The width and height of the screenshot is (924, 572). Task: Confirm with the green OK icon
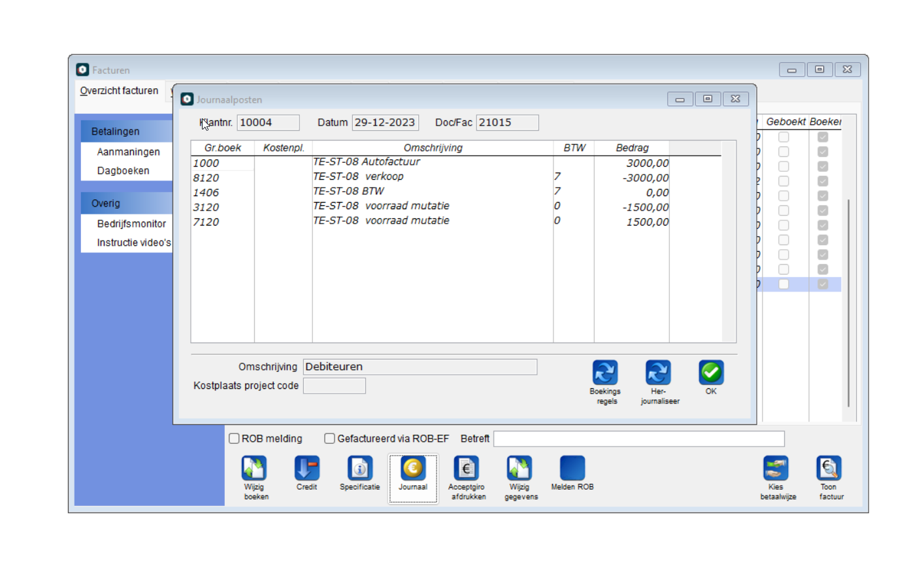[710, 373]
